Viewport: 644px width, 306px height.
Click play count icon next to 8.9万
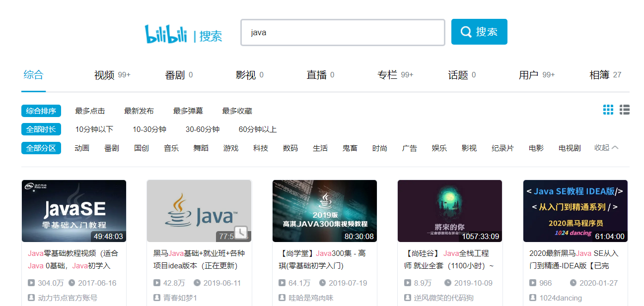[x=408, y=283]
